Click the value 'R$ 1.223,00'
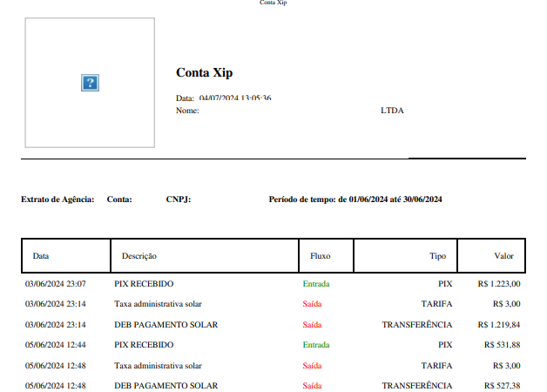Viewport: 547px width, 392px height. [499, 284]
